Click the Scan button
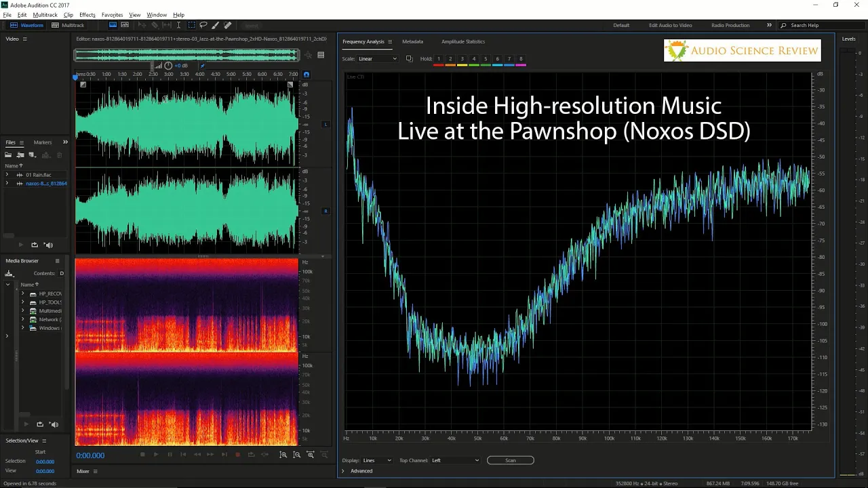Image resolution: width=868 pixels, height=488 pixels. pos(511,460)
